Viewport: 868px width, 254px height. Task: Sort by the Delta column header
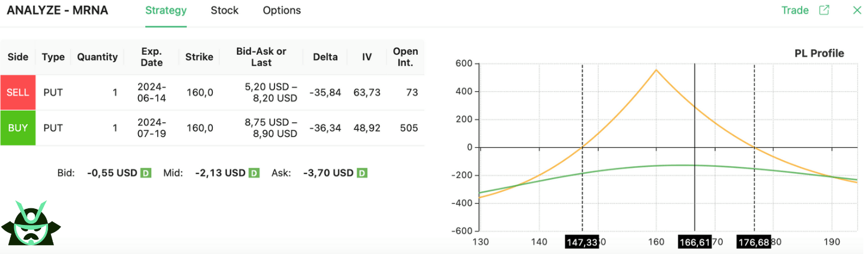(325, 57)
